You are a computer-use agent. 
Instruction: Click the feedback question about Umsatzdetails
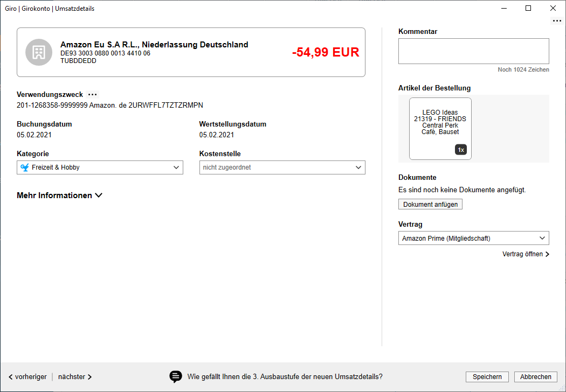[x=285, y=376]
